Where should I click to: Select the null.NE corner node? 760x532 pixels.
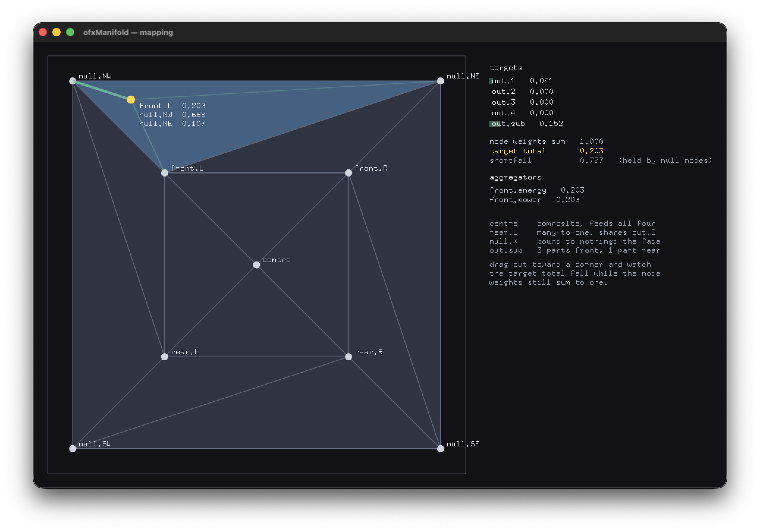[440, 81]
